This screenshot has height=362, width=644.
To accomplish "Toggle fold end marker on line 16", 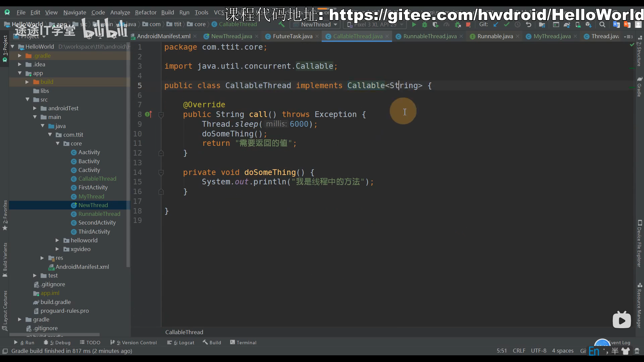I will click(x=161, y=192).
